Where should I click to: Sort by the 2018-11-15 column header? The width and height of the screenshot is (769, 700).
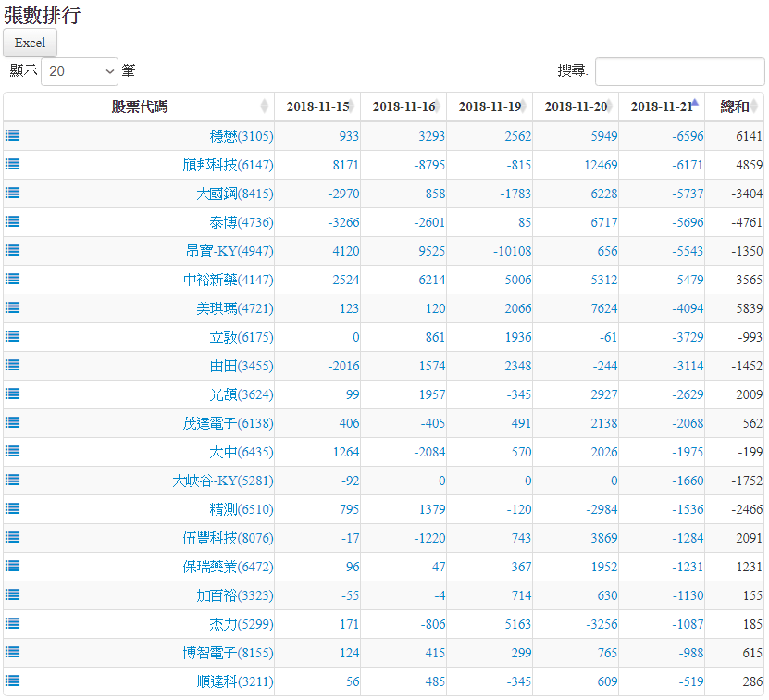[x=317, y=106]
